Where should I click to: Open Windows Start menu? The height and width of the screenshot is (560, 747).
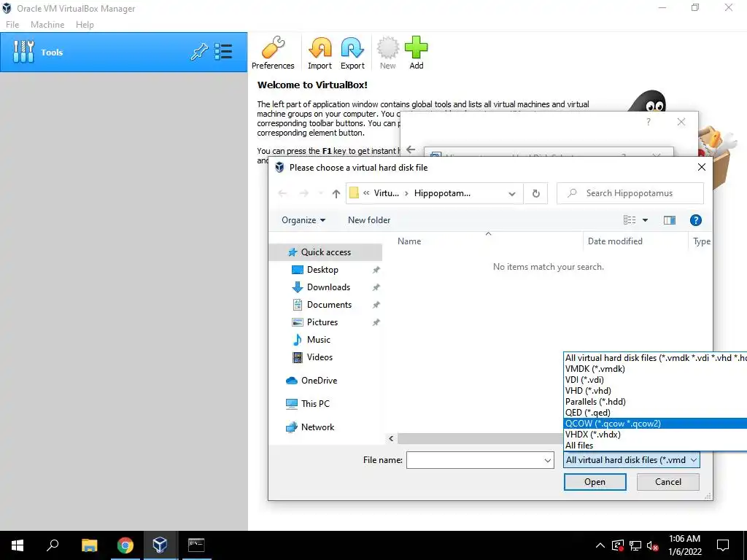(x=18, y=545)
